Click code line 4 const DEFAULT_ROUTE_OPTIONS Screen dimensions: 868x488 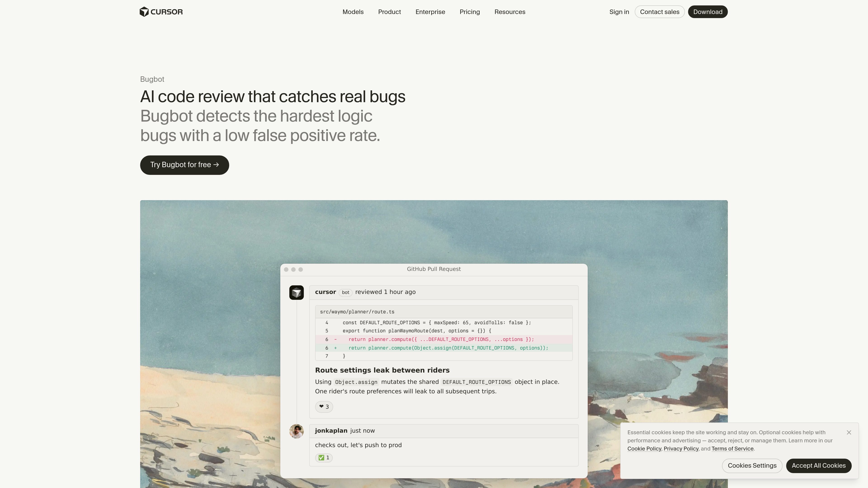coord(444,323)
